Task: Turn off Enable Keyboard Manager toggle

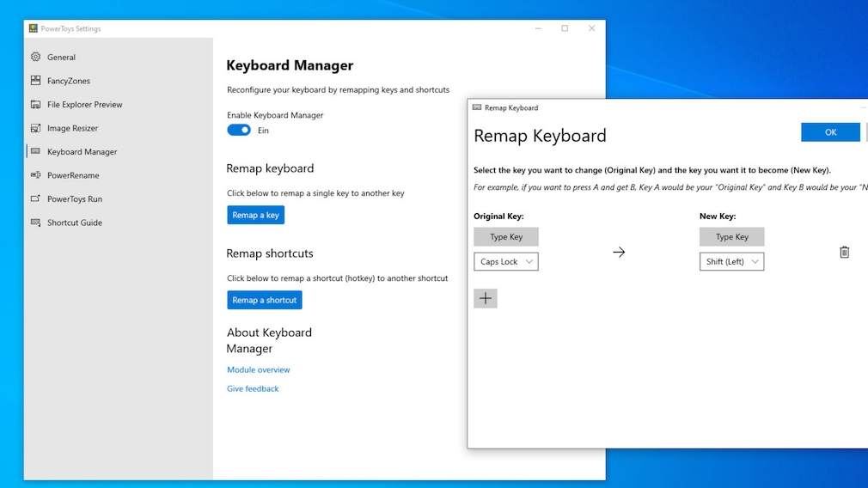Action: [x=239, y=130]
